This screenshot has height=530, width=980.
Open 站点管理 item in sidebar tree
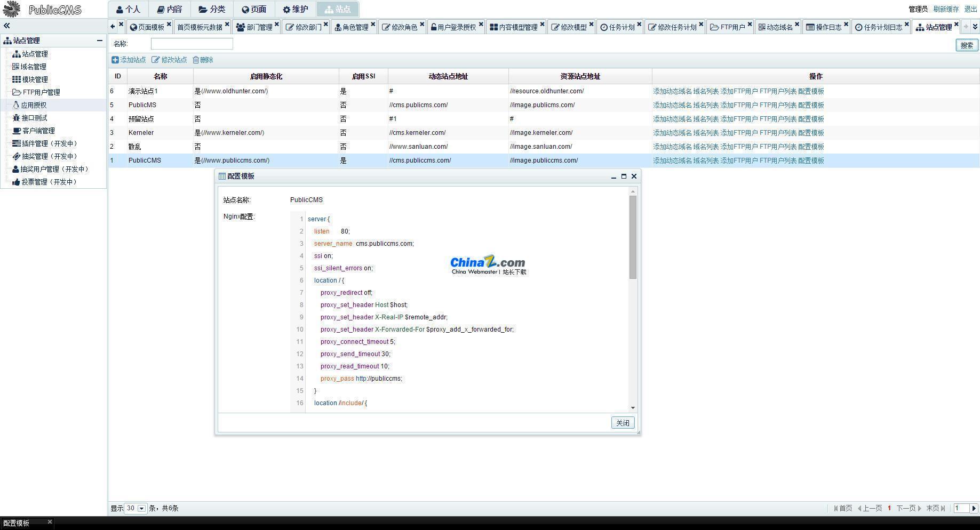30,54
